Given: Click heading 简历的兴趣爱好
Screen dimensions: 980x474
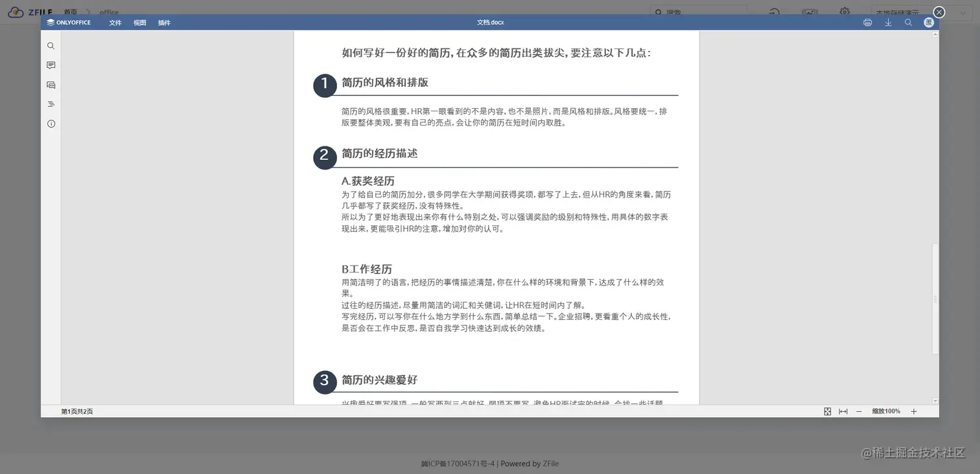Looking at the screenshot, I should 380,379.
